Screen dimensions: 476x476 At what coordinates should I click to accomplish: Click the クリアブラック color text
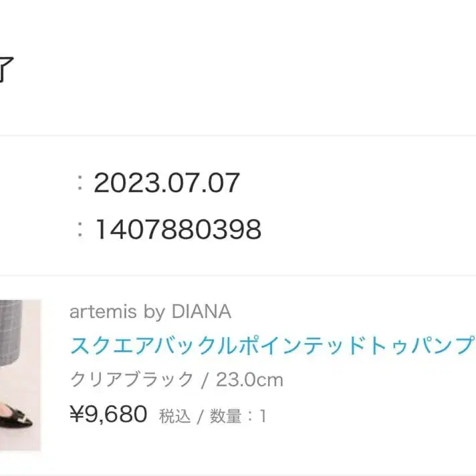tap(132, 380)
